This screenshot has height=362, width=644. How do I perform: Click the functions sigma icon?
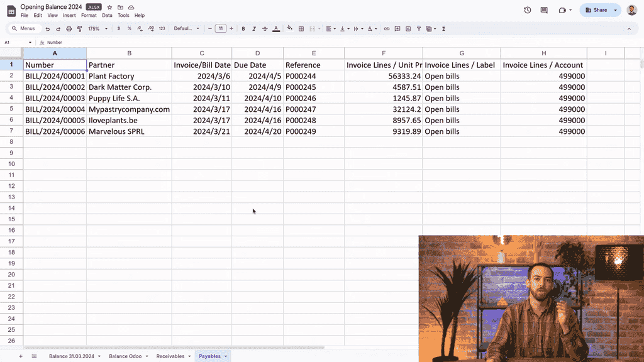pyautogui.click(x=444, y=29)
